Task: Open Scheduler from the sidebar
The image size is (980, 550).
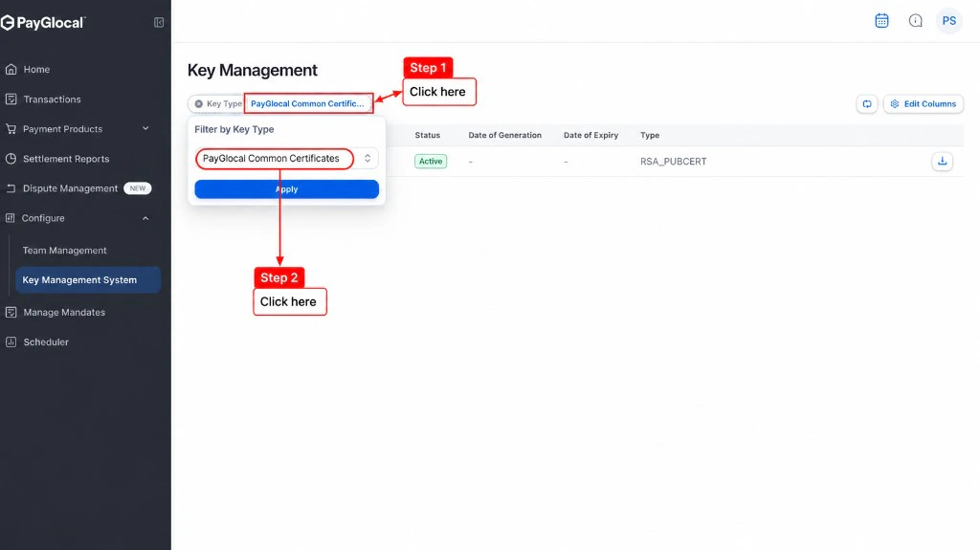Action: (46, 341)
